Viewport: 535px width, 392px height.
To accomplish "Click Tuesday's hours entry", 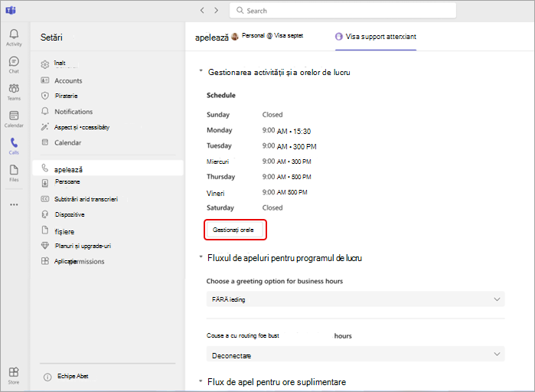I will 289,146.
